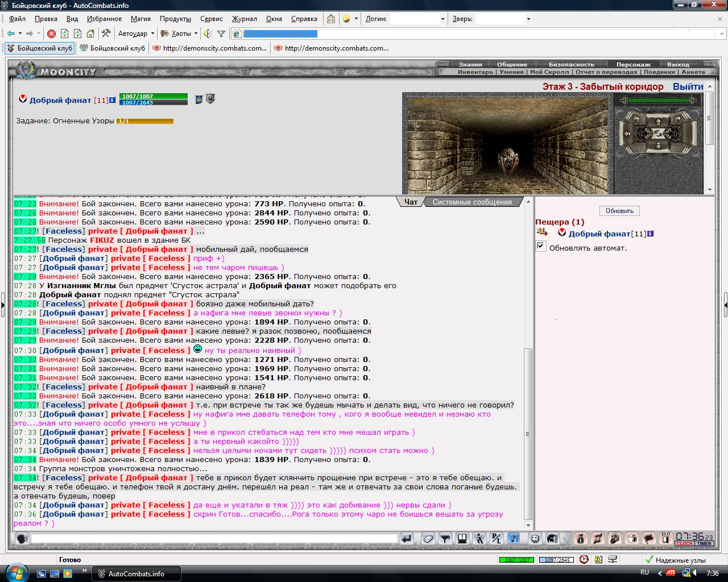Click the send message enter-arrow icon
The height and width of the screenshot is (582, 728).
[407, 538]
